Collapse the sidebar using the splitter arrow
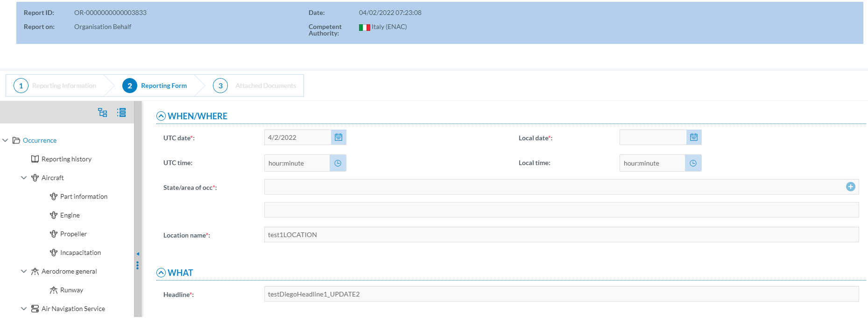 pyautogui.click(x=138, y=254)
